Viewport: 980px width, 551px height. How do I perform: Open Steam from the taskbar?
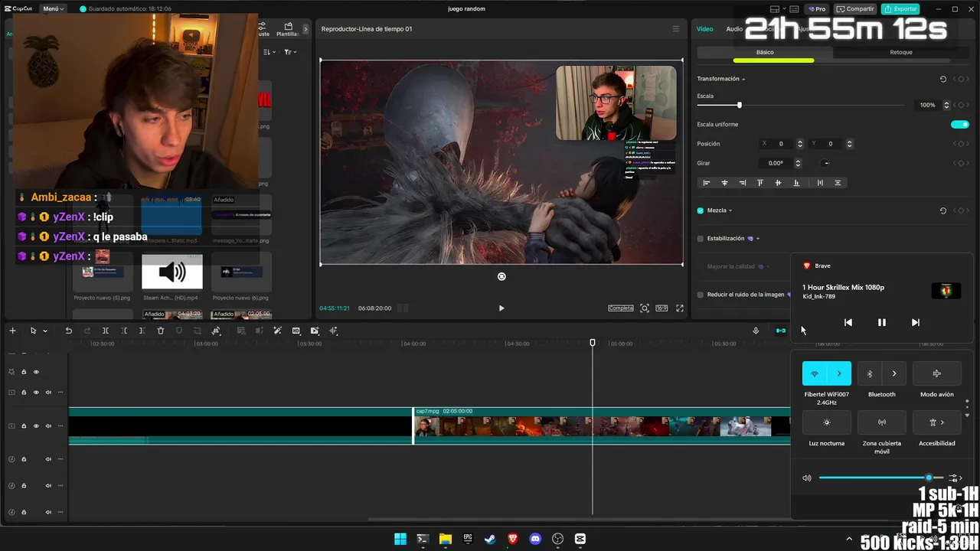490,539
